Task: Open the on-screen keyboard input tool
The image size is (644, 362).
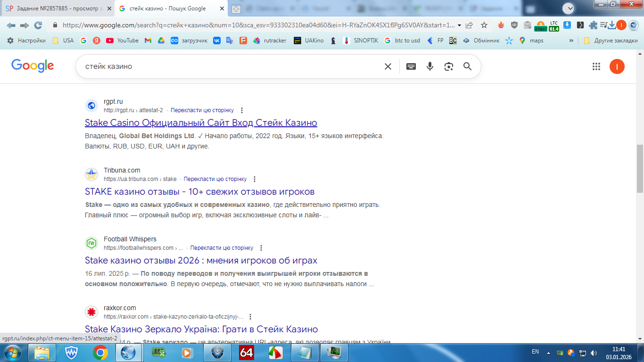Action: click(411, 66)
